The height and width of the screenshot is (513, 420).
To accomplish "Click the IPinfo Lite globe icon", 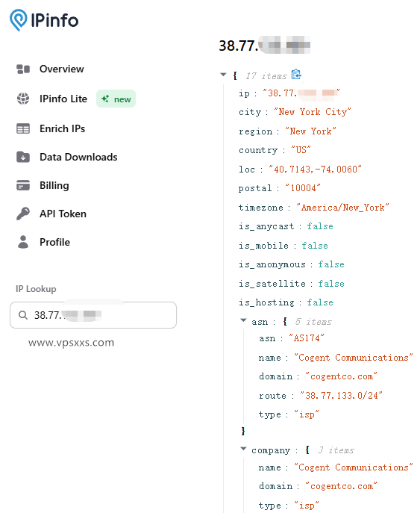I will point(23,99).
